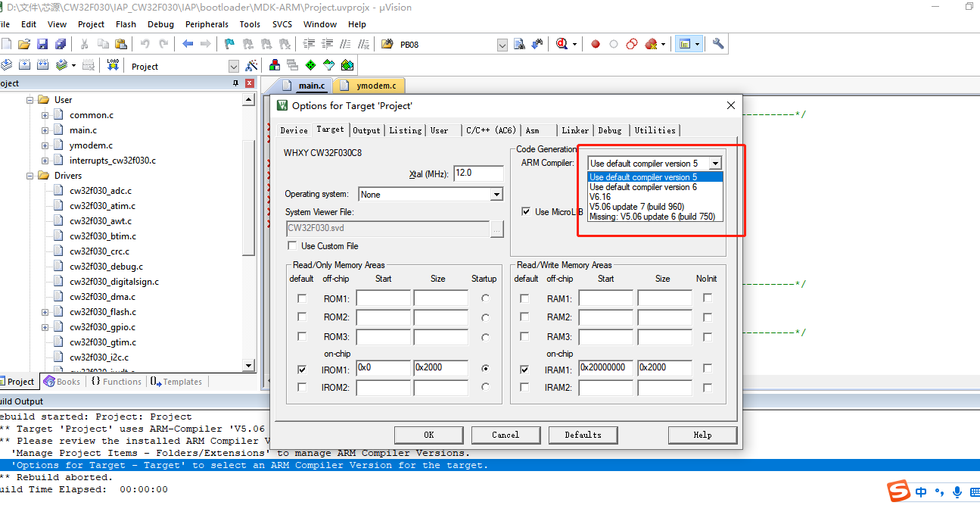Select the Startup radio button for IROM1

click(483, 369)
